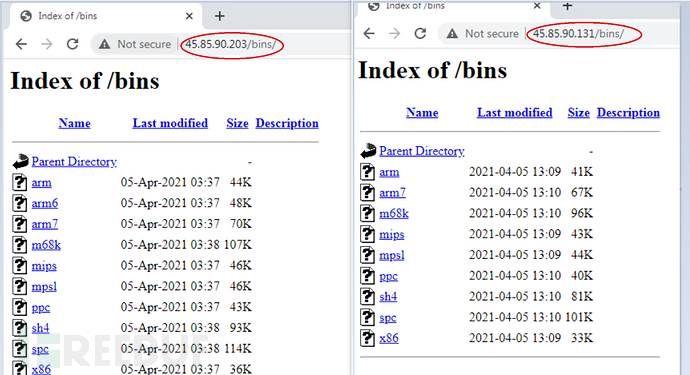The image size is (690, 375).
Task: Click the Not secure warning icon in left window
Action: click(x=104, y=44)
